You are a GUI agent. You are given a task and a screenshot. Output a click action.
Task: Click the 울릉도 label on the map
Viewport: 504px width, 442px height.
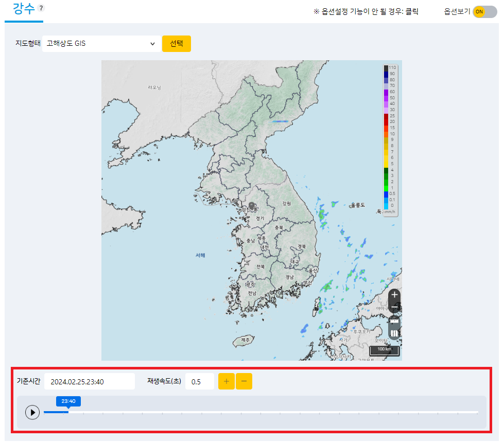358,205
